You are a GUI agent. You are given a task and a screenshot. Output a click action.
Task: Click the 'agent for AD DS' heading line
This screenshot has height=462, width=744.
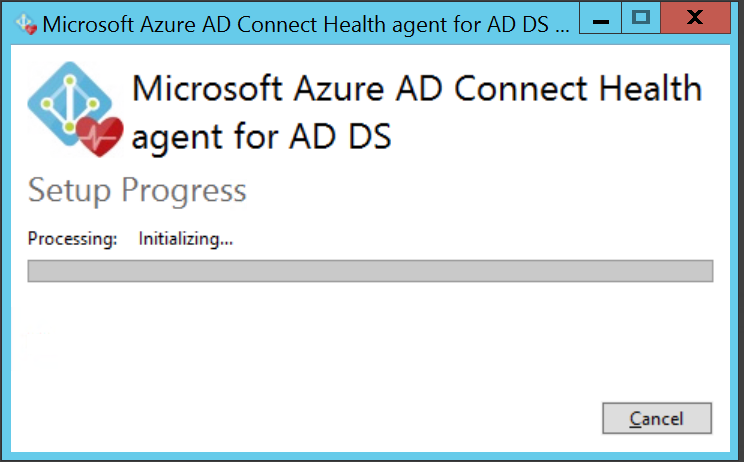click(x=261, y=136)
